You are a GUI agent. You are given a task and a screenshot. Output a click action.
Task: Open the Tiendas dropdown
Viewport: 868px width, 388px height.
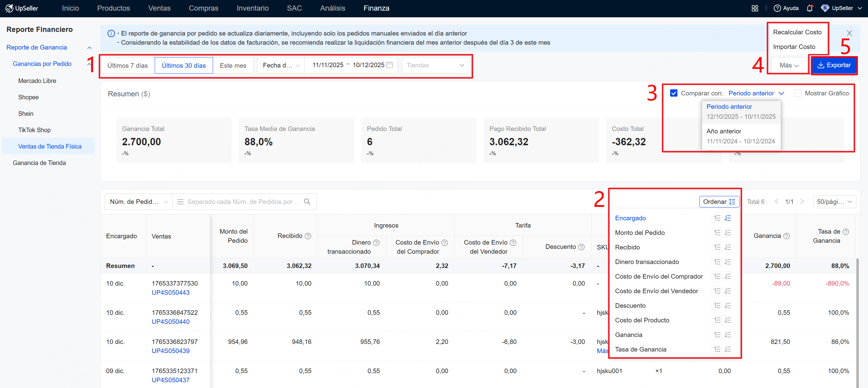(435, 65)
